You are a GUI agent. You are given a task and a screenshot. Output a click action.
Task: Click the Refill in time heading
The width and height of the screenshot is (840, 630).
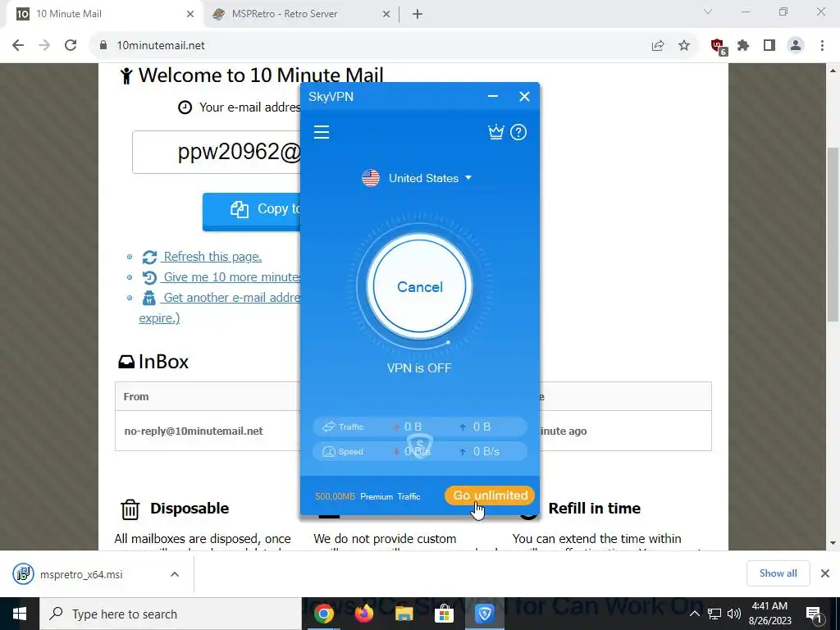point(594,508)
